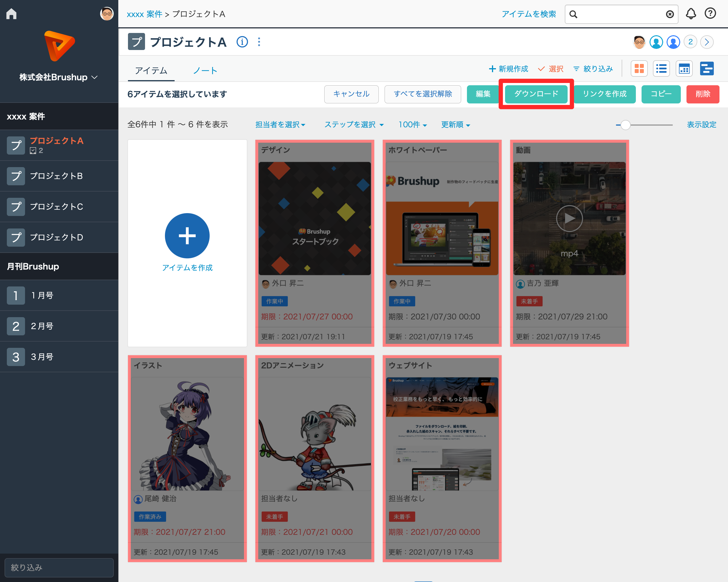Viewport: 728px width, 582px height.
Task: Clear the search field with the x icon
Action: click(x=670, y=14)
